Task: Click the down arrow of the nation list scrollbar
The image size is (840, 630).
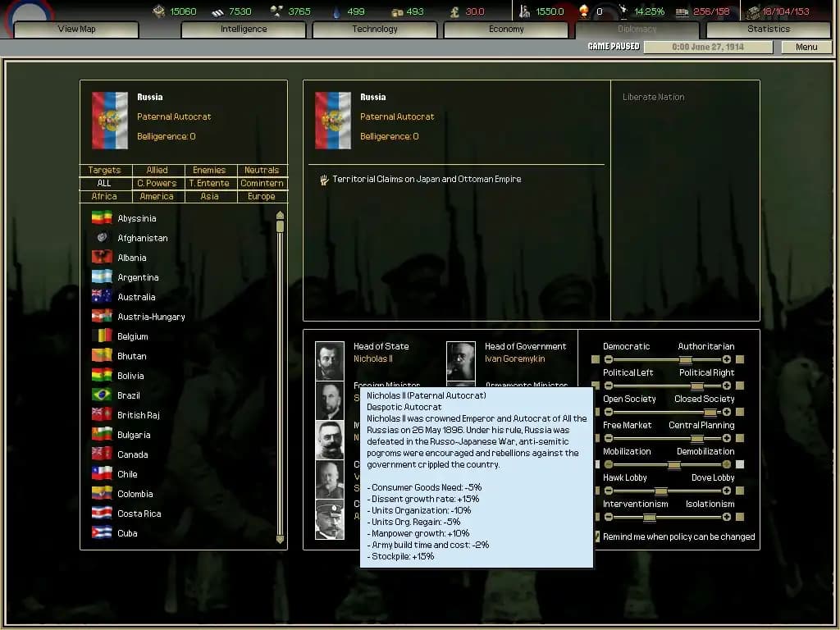Action: tap(279, 540)
